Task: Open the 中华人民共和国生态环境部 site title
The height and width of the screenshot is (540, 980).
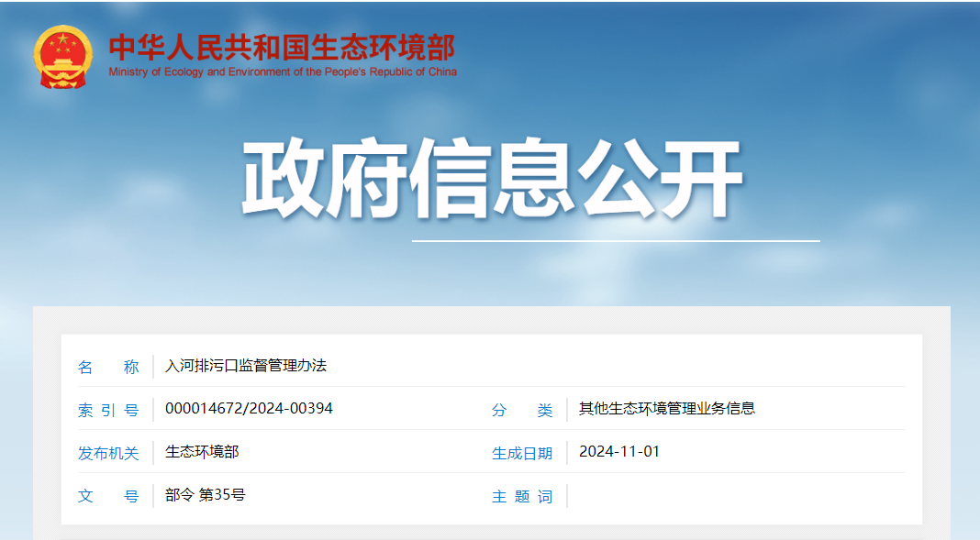Action: coord(282,48)
